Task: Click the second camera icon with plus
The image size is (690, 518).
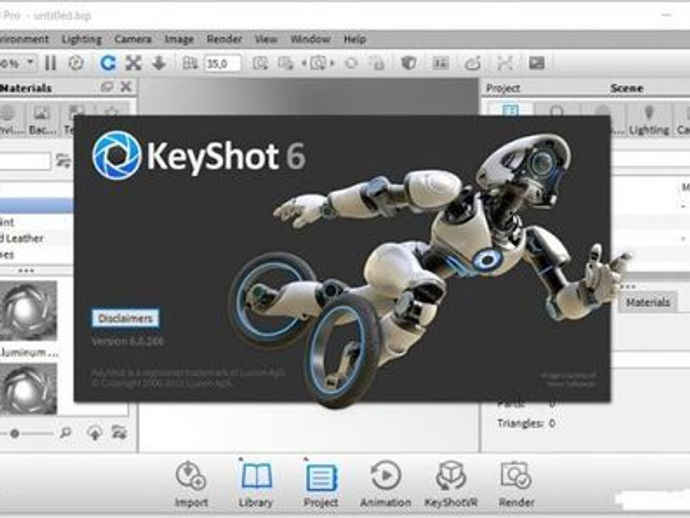Action: pos(286,63)
